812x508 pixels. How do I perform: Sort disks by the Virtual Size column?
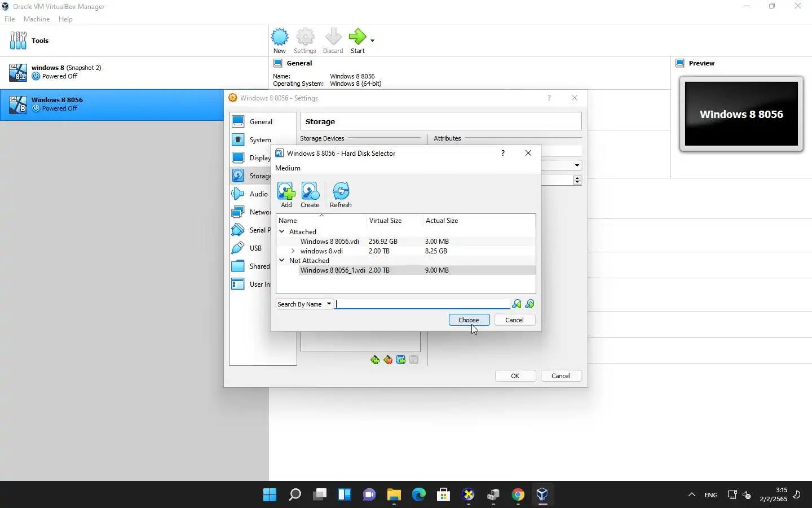tap(394, 221)
